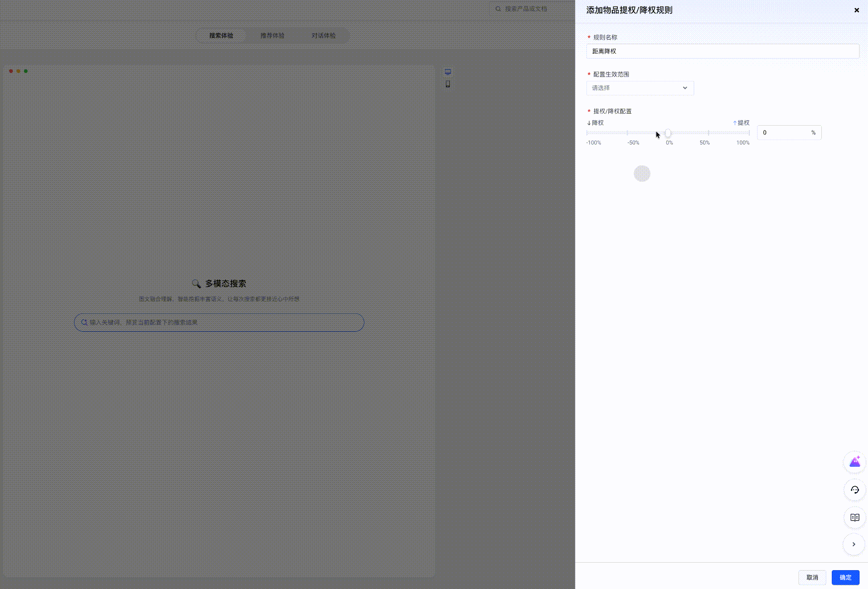Click the 100% label under slider
The width and height of the screenshot is (868, 589).
[743, 143]
